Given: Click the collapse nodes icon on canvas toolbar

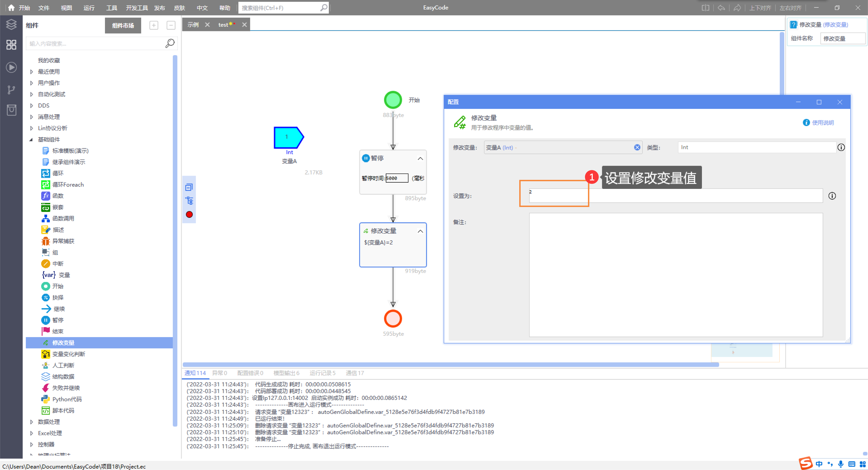Looking at the screenshot, I should point(189,187).
